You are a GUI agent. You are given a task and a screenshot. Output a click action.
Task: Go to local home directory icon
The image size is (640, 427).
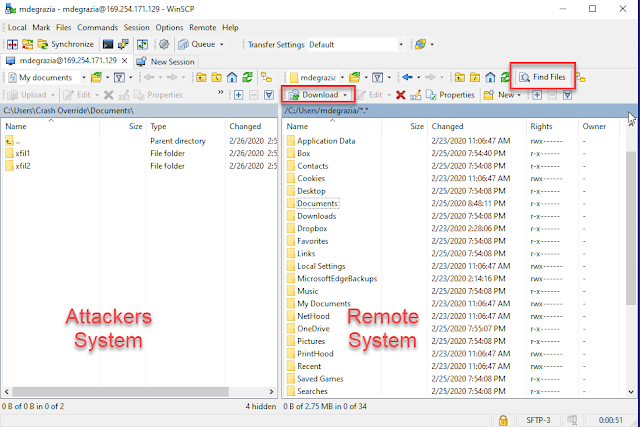pyautogui.click(x=232, y=77)
